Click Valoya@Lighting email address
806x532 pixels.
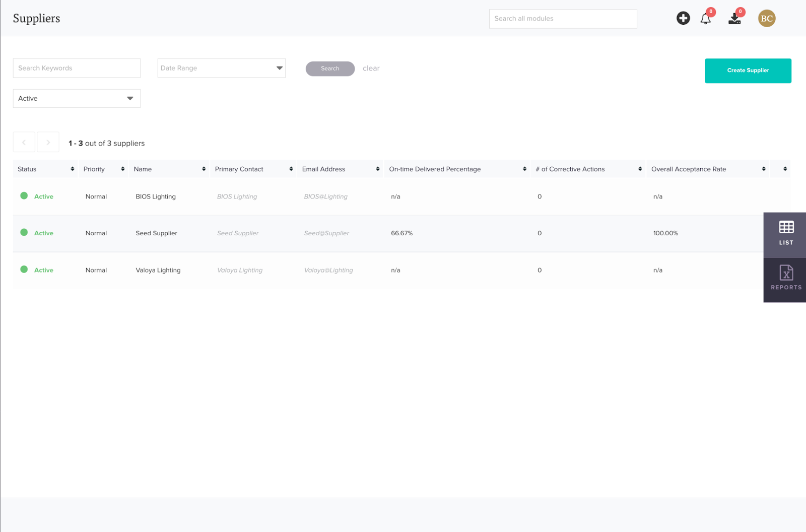point(328,270)
